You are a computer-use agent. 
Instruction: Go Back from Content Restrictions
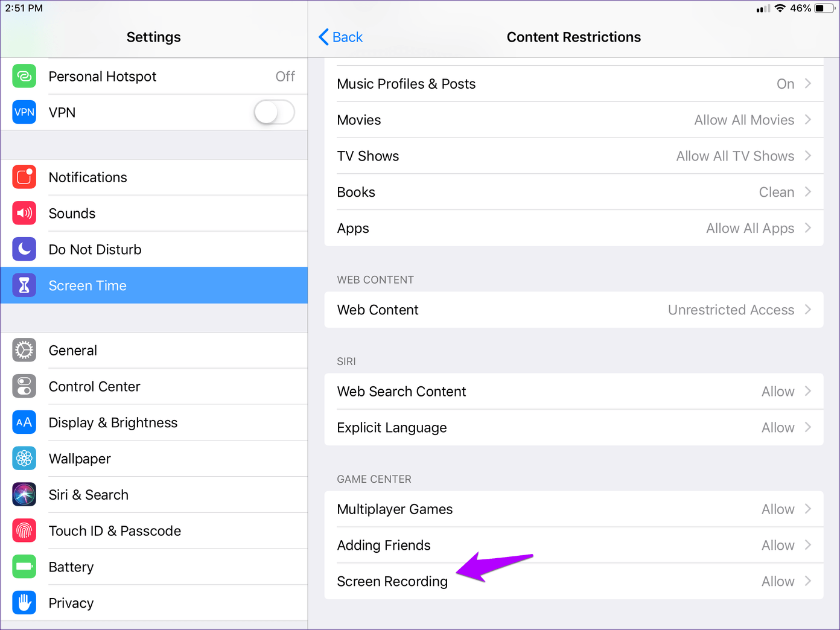[341, 37]
